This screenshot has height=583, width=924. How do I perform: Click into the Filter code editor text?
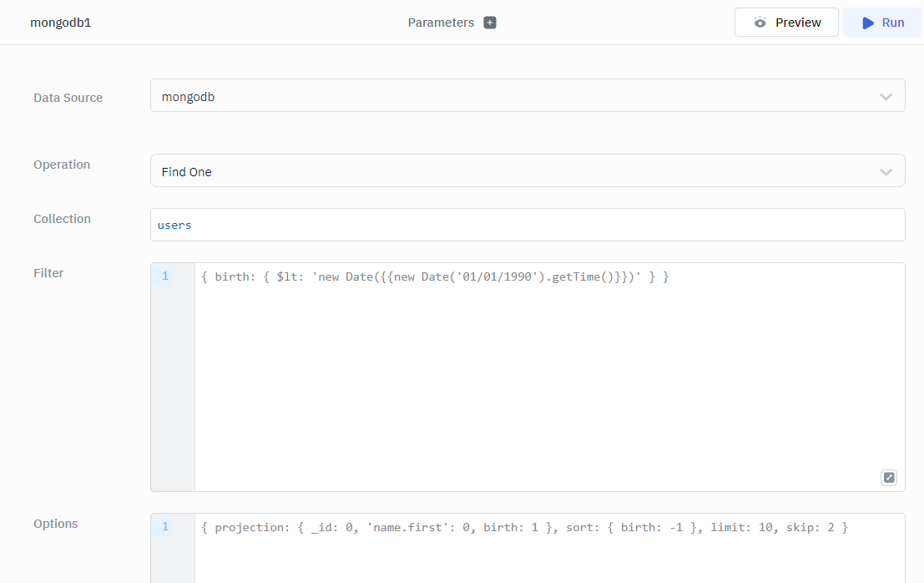pyautogui.click(x=434, y=276)
